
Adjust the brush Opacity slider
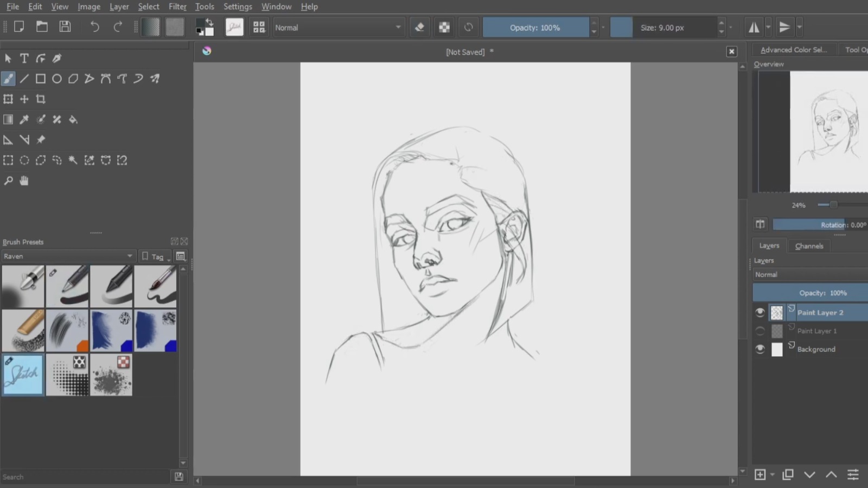(x=535, y=27)
